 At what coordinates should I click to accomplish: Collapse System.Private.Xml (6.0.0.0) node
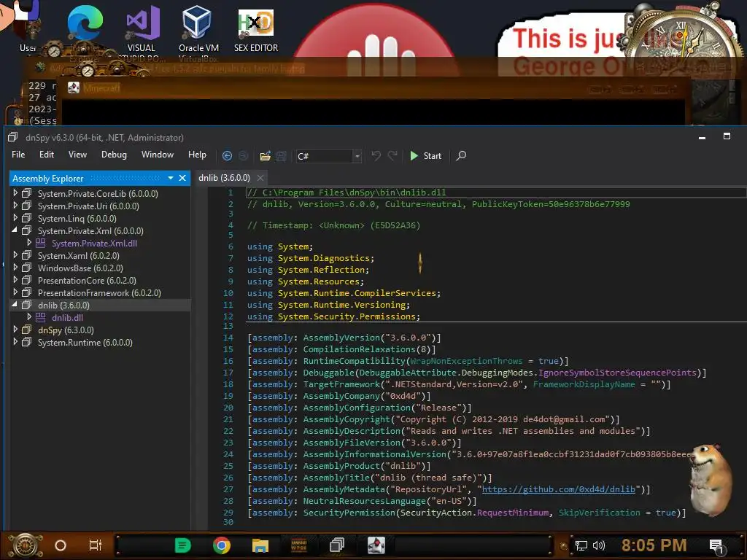click(15, 230)
